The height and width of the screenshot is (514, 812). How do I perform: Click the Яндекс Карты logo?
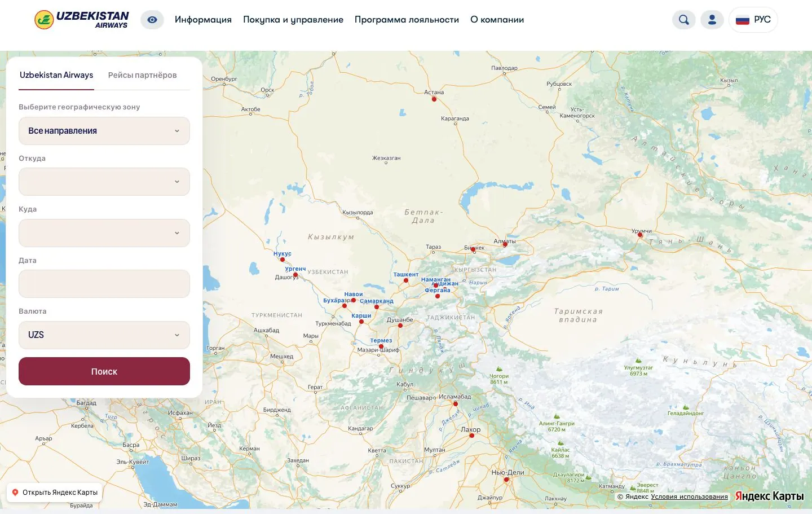(769, 497)
